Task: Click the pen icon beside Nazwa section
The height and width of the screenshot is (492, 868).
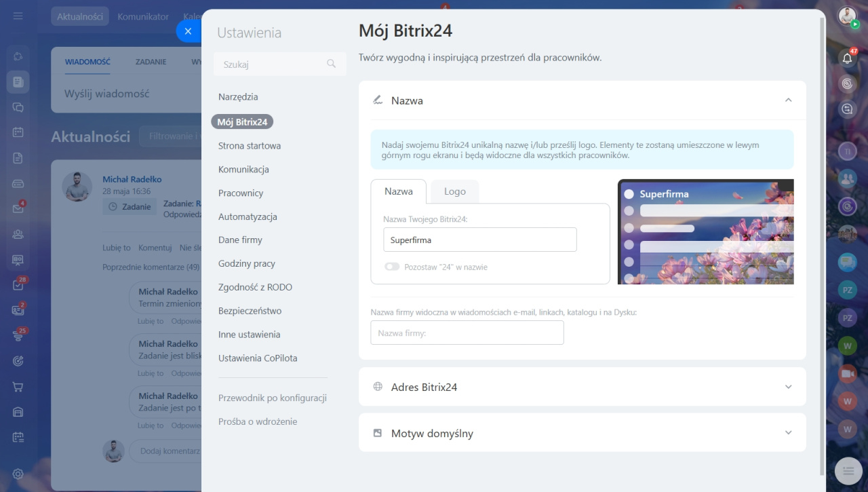Action: (378, 100)
